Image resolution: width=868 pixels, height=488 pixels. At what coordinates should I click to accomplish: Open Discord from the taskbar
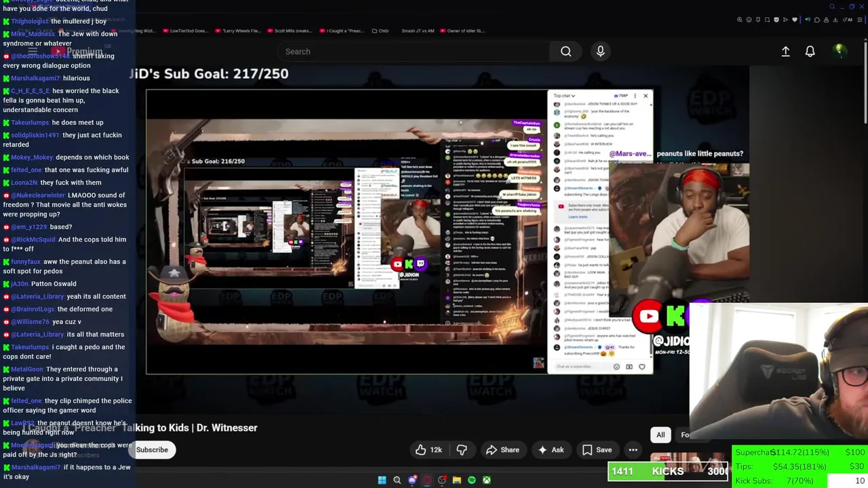pyautogui.click(x=412, y=480)
